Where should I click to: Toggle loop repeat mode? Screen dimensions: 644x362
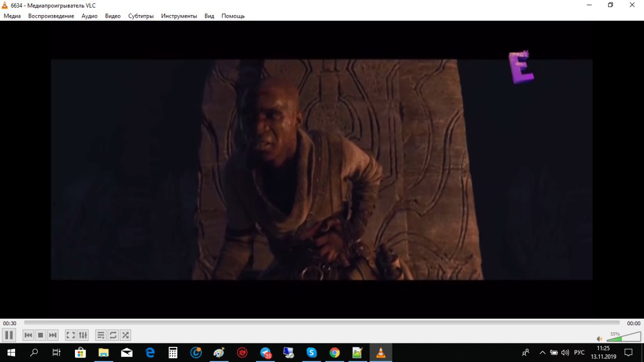pos(113,335)
